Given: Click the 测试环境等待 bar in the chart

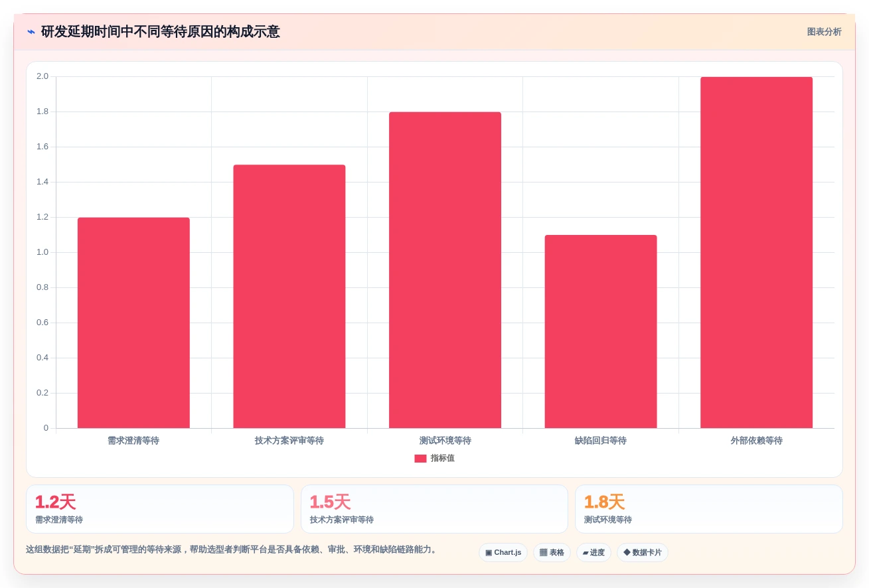Looking at the screenshot, I should 445,270.
